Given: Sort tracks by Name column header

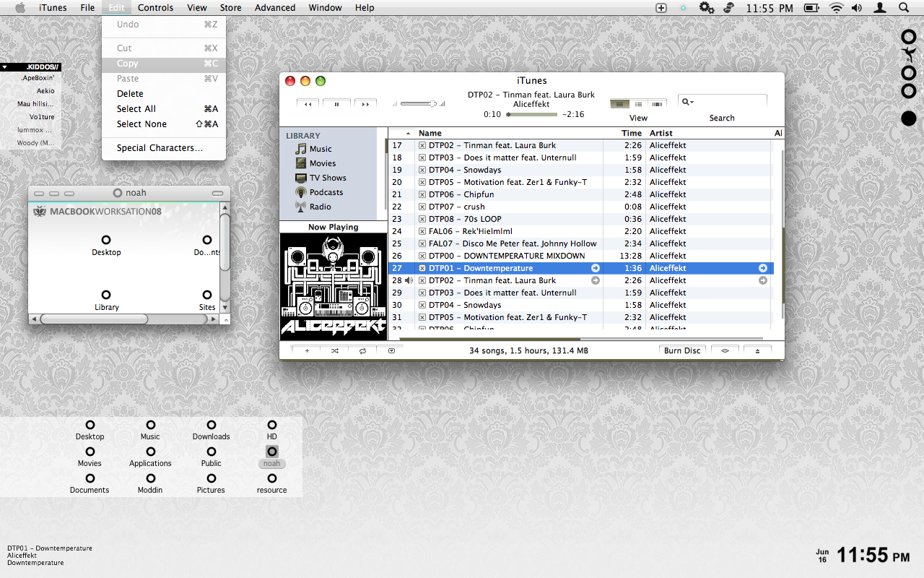Looking at the screenshot, I should tap(508, 133).
